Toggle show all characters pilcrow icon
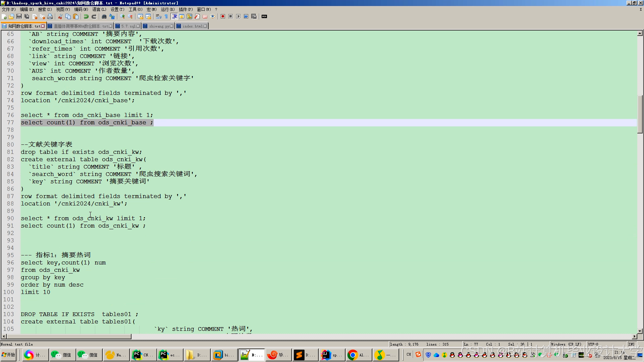The width and height of the screenshot is (644, 362). click(x=166, y=16)
